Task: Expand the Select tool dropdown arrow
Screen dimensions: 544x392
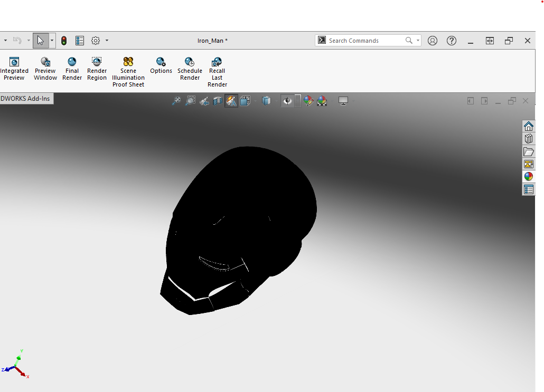Action: (52, 41)
